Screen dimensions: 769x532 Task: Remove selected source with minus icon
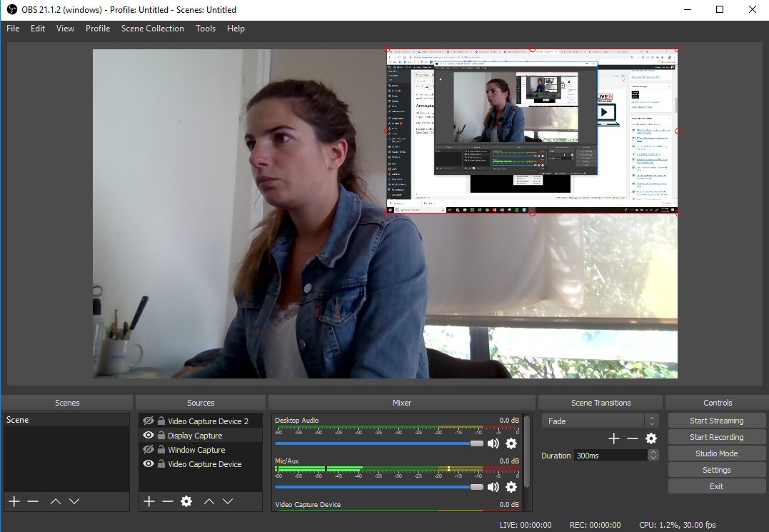[x=168, y=501]
